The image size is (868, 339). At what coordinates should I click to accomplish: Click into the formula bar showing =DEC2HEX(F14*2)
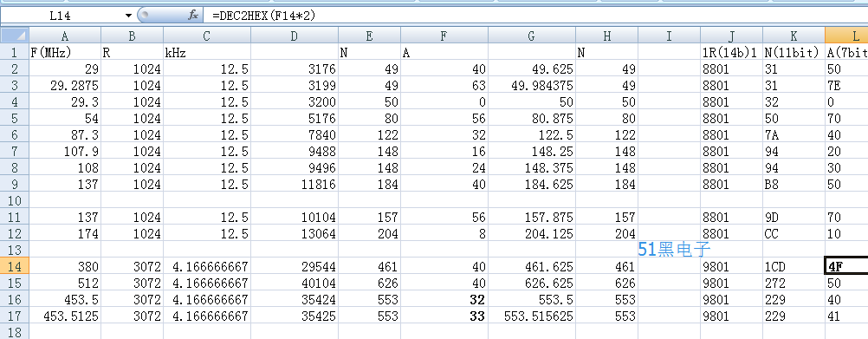[534, 16]
